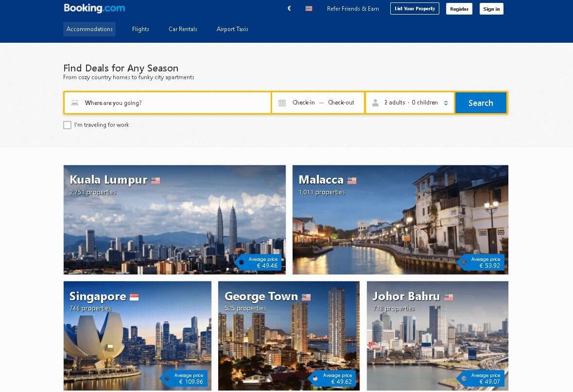Open the Check-out date picker
573x392 pixels.
point(341,102)
